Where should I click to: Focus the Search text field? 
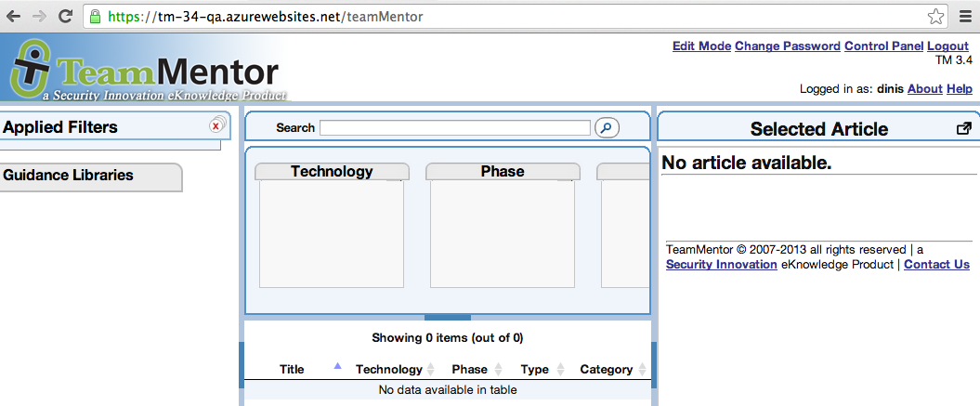[x=455, y=127]
